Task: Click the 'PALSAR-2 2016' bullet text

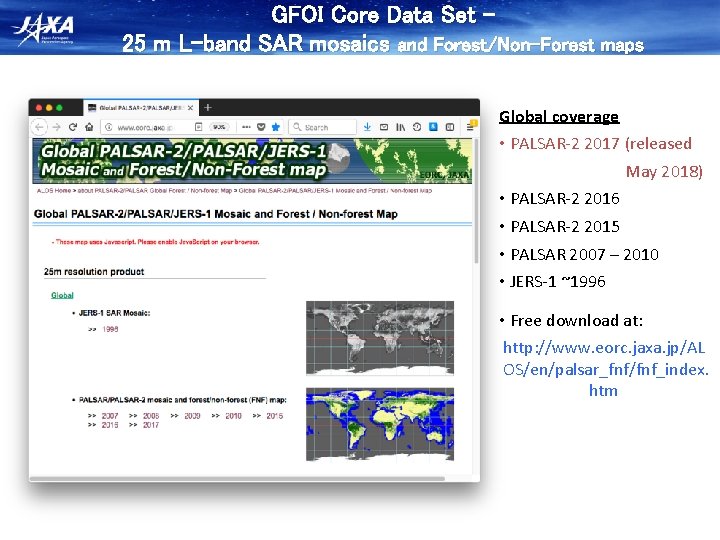Action: pyautogui.click(x=565, y=199)
